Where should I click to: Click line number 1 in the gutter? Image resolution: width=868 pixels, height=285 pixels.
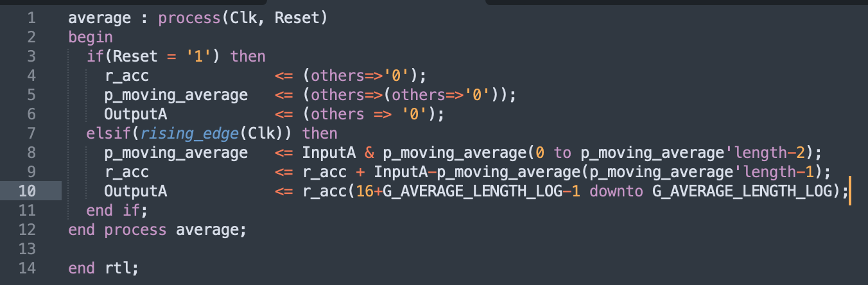31,18
